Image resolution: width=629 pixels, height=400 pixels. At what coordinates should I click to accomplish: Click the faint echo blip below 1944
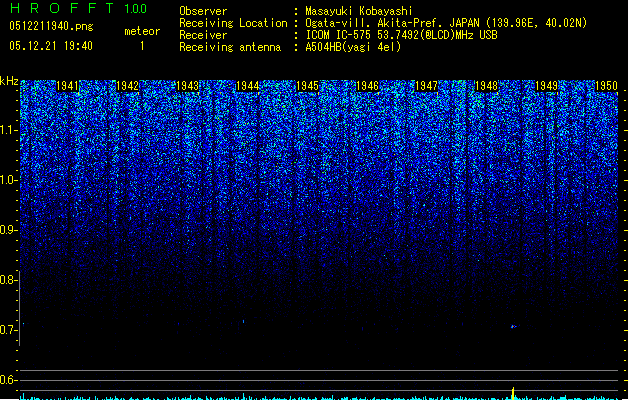tap(243, 321)
